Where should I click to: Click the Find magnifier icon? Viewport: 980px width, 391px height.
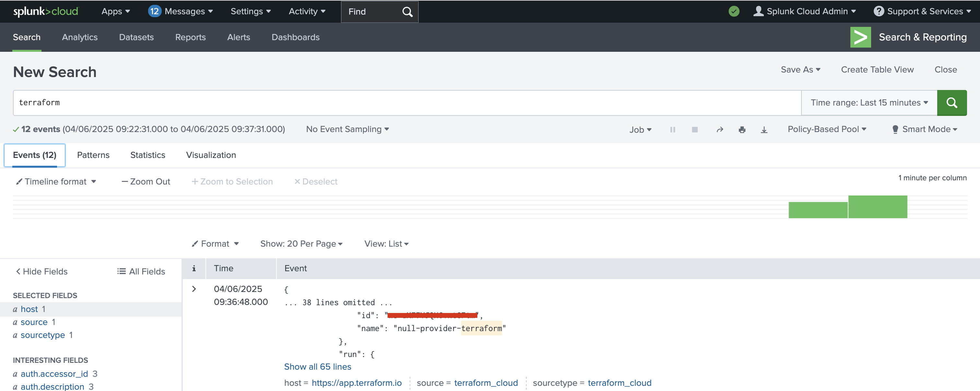(x=407, y=12)
